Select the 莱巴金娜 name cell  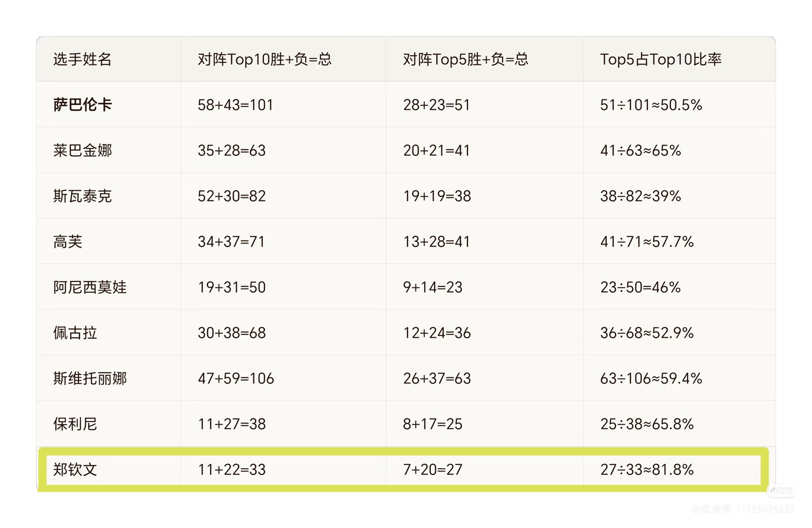82,151
